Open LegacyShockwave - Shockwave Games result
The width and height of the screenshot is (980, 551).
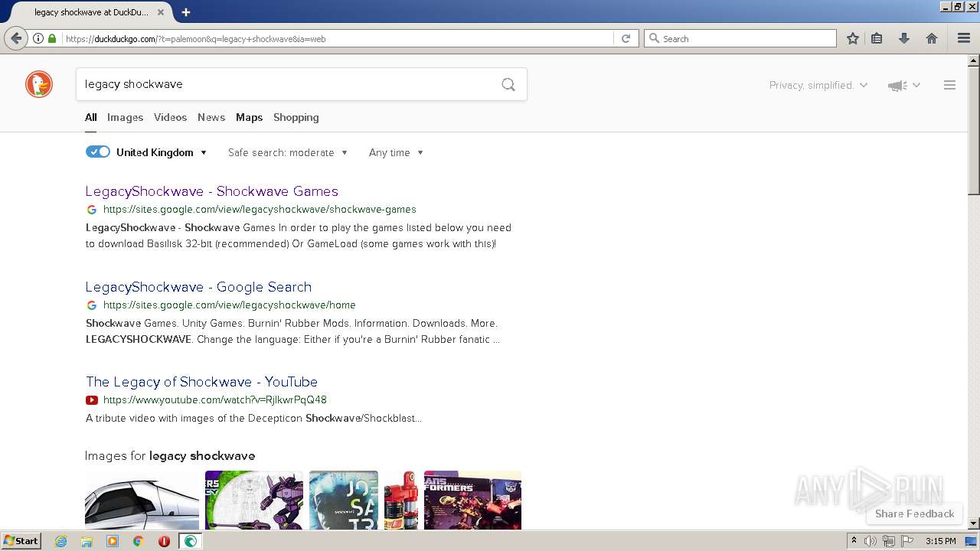(x=212, y=191)
